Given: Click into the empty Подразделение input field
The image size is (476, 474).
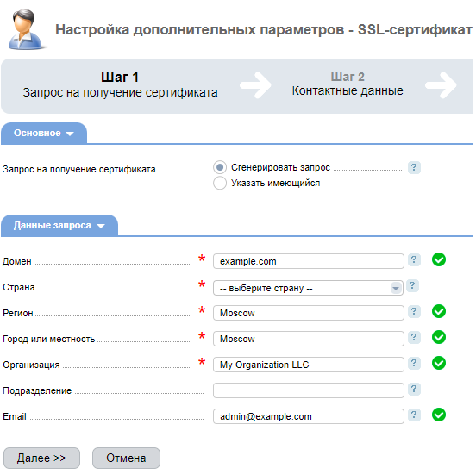Looking at the screenshot, I should coord(309,390).
